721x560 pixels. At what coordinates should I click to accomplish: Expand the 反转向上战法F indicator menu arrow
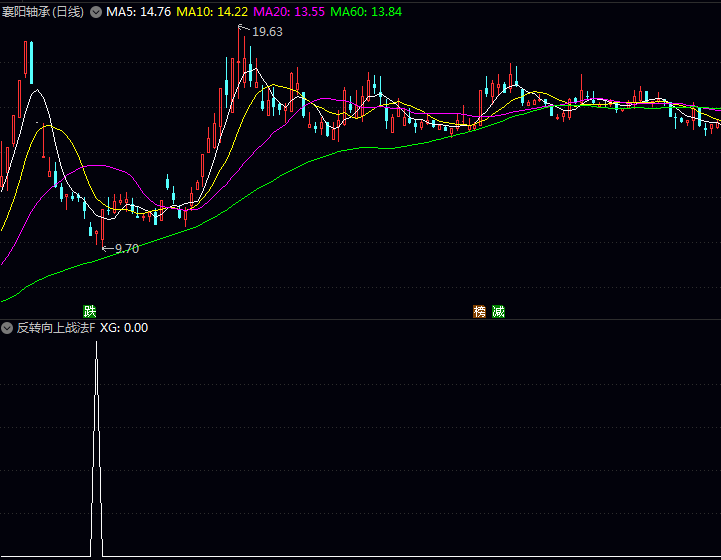coord(7,328)
